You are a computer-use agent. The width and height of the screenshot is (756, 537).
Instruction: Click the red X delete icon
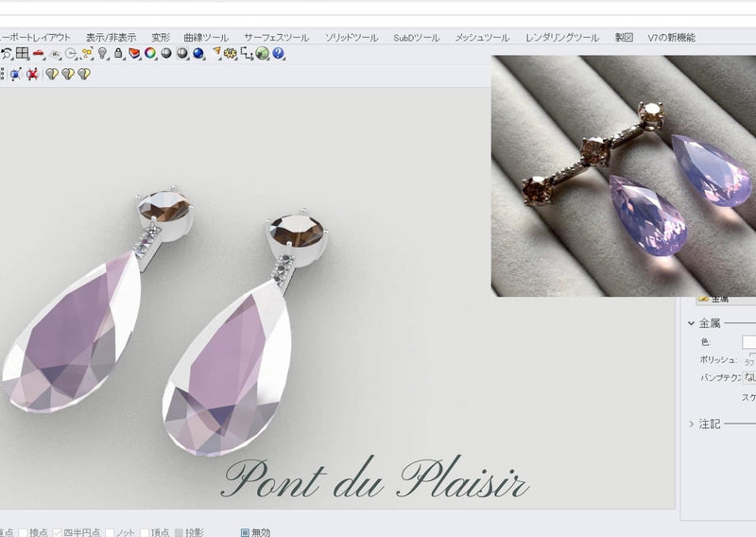point(32,75)
